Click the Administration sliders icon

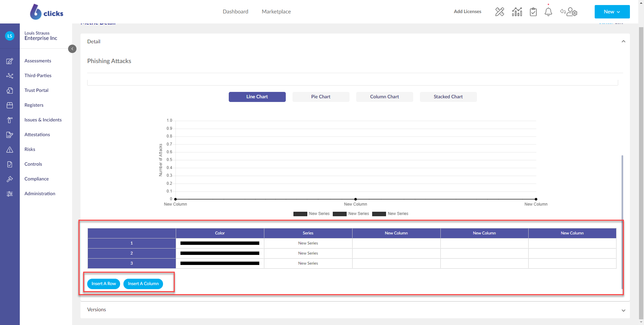click(x=10, y=194)
